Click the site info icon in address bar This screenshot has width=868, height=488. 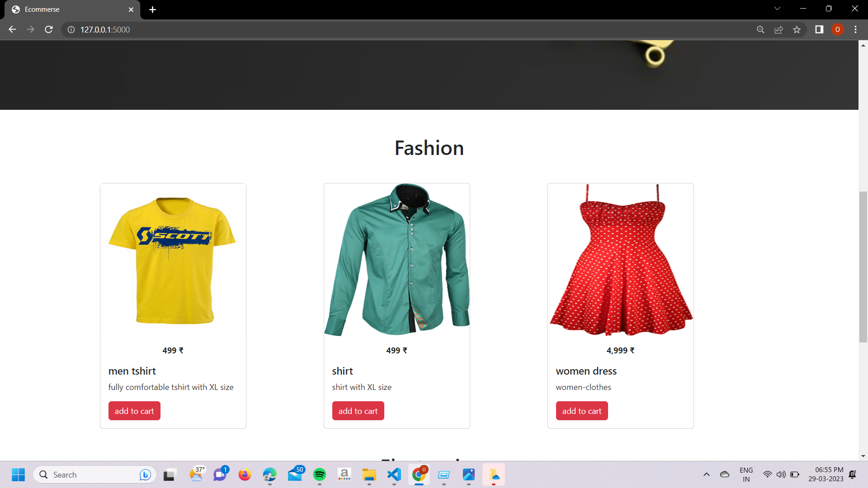pos(71,29)
